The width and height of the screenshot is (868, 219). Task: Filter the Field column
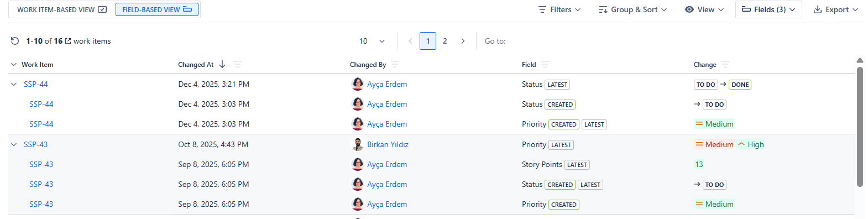(545, 65)
